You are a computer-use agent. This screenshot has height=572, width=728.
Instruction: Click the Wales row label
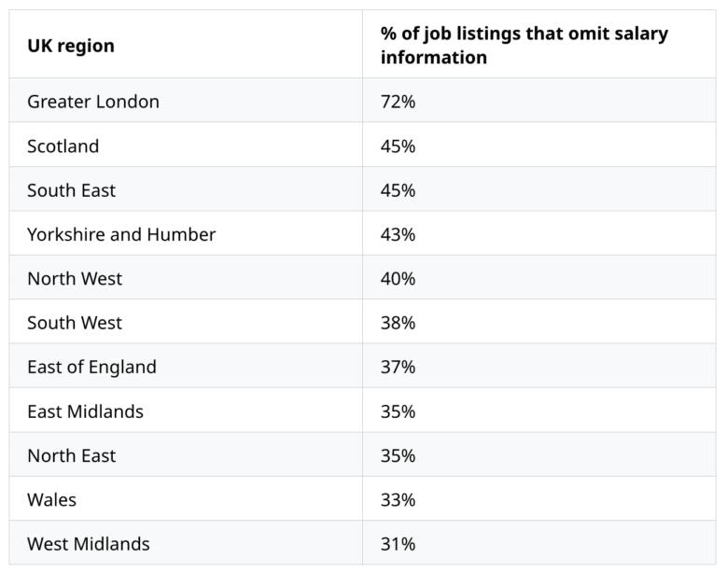[51, 500]
